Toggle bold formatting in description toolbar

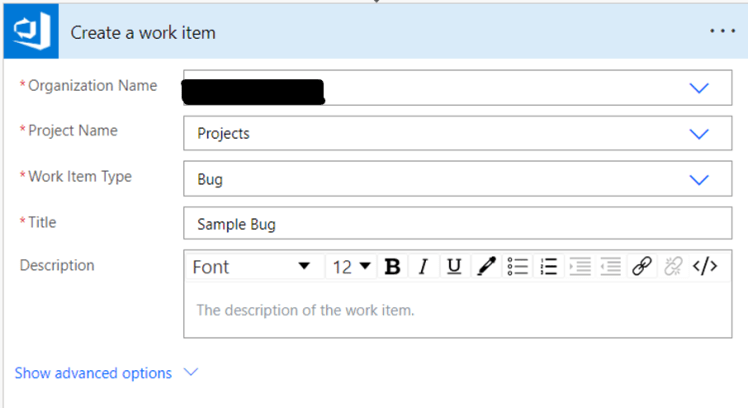tap(393, 267)
